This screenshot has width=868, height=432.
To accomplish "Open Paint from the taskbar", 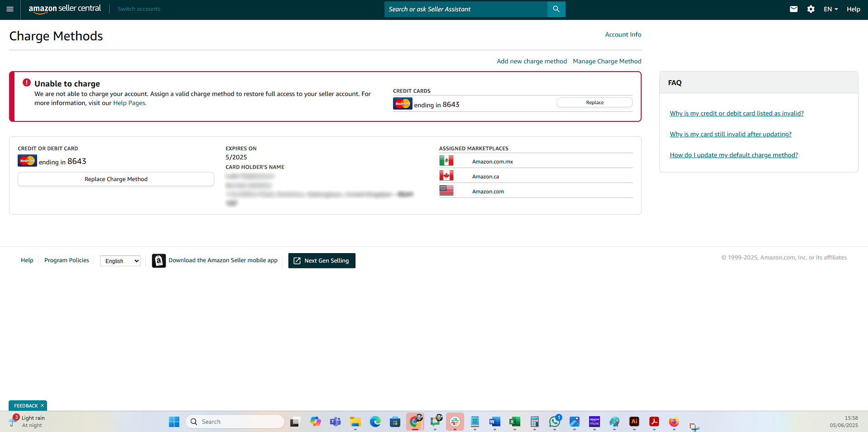I will point(614,422).
